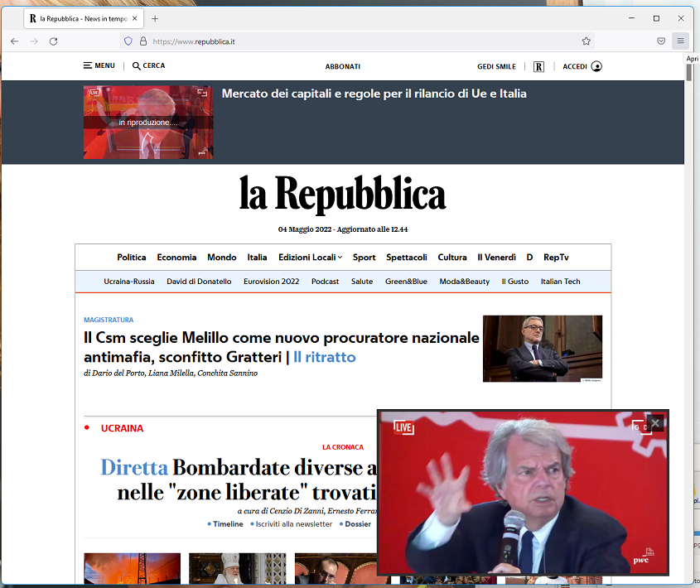
Task: Open the Green&Blue topic link
Action: 406,282
